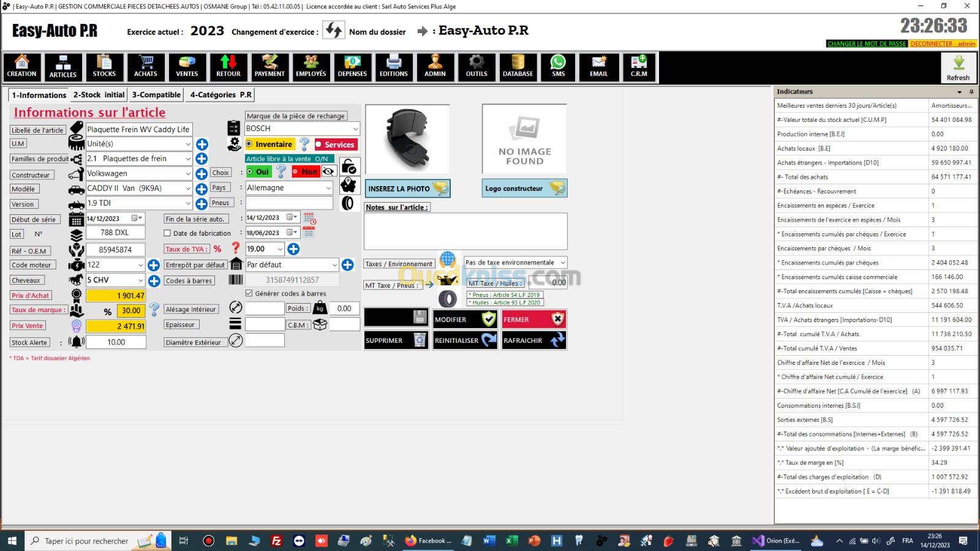Open the Constructeur Volkswagen dropdown
The height and width of the screenshot is (551, 980).
187,174
